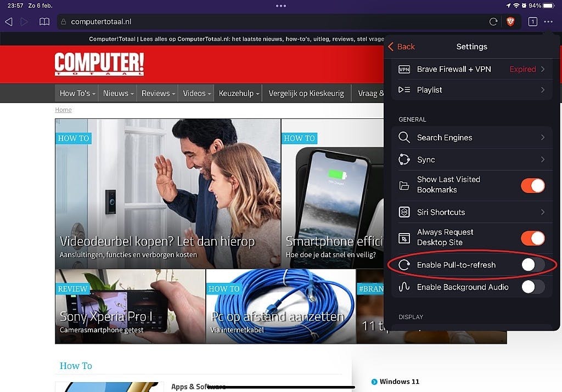This screenshot has width=562, height=392.
Task: Tap the GENERAL section header
Action: pyautogui.click(x=412, y=120)
